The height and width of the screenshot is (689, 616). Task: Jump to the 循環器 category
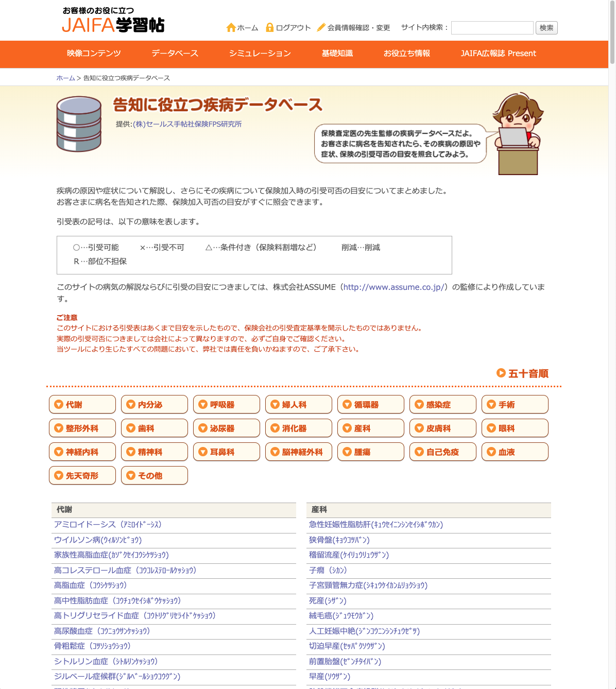pyautogui.click(x=370, y=405)
